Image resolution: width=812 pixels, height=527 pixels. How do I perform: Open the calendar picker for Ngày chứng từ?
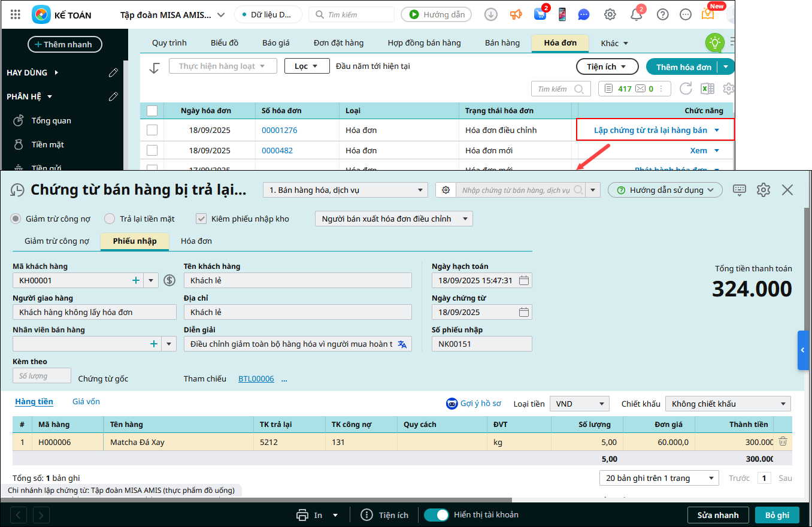(x=524, y=312)
